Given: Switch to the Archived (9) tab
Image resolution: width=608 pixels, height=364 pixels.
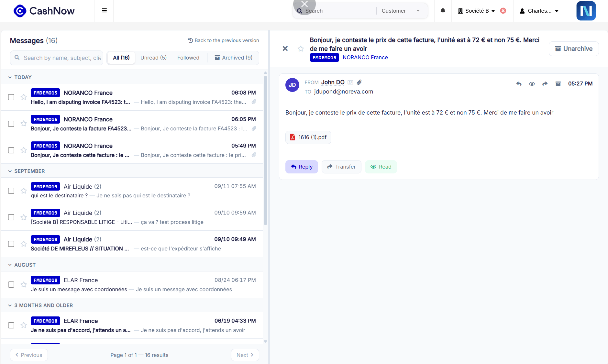Looking at the screenshot, I should point(233,58).
